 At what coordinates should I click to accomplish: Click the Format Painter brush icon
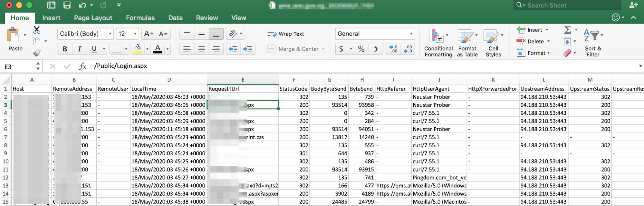[37, 53]
